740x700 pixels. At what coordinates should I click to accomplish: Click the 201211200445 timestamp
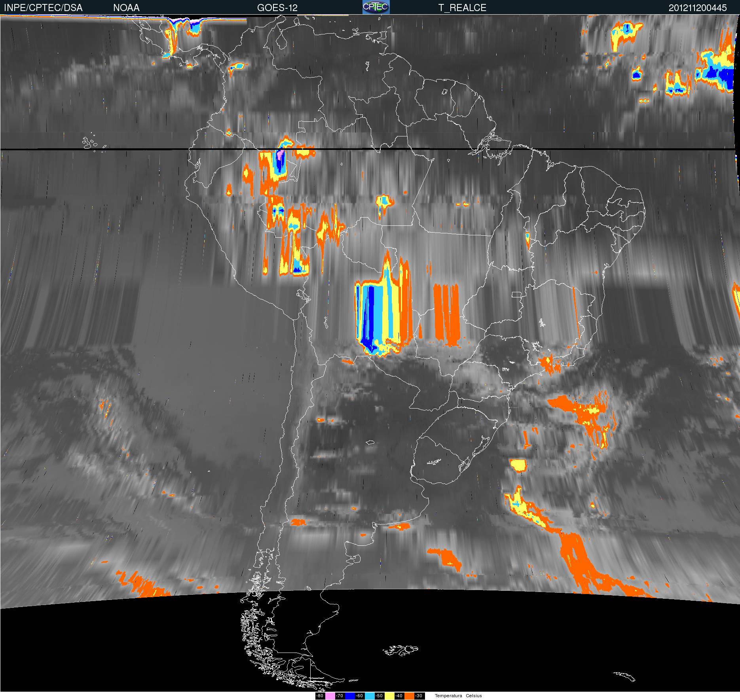[698, 8]
